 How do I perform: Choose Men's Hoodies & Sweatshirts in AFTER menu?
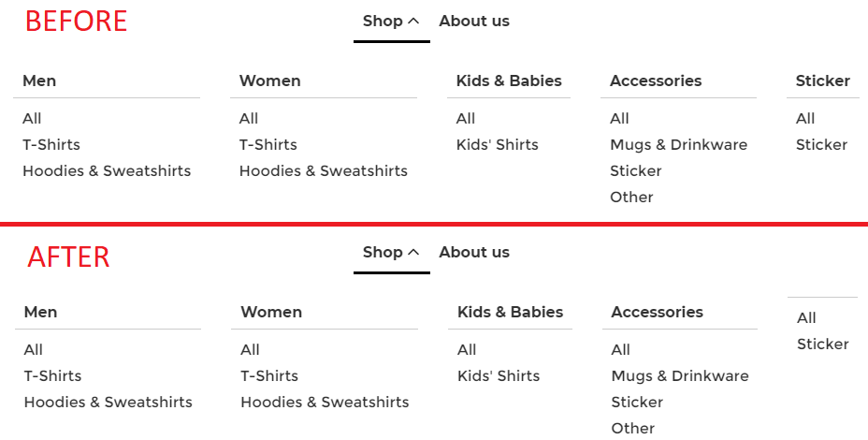(x=108, y=403)
